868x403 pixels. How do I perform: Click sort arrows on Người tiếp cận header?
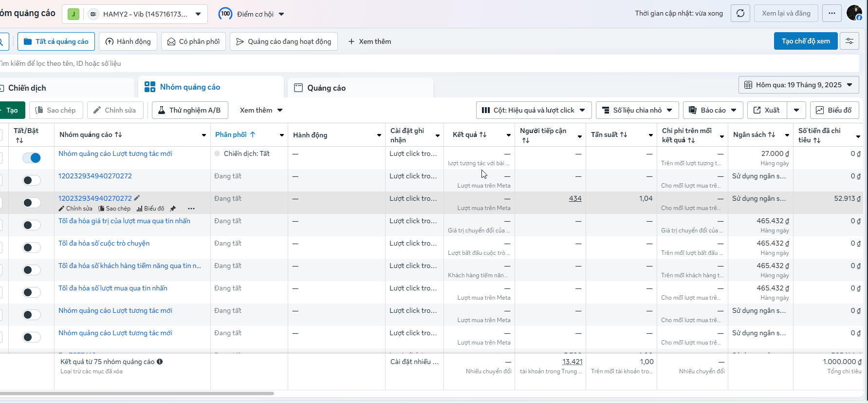526,140
